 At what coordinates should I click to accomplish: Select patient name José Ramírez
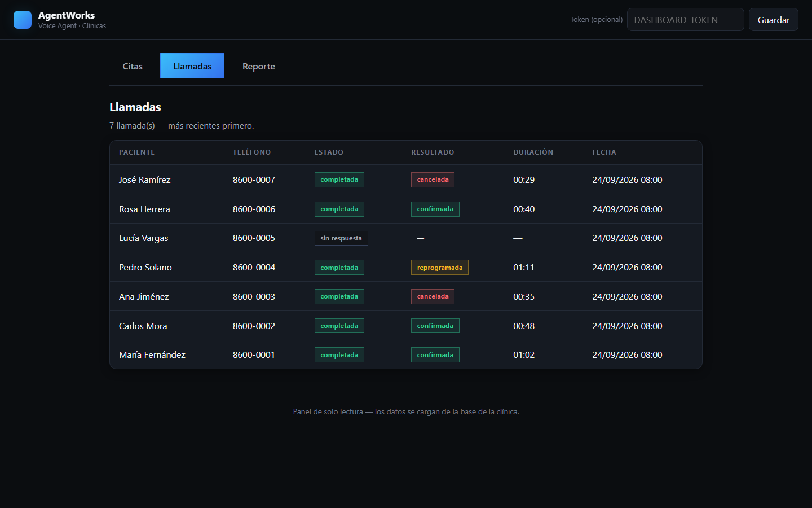pos(145,179)
